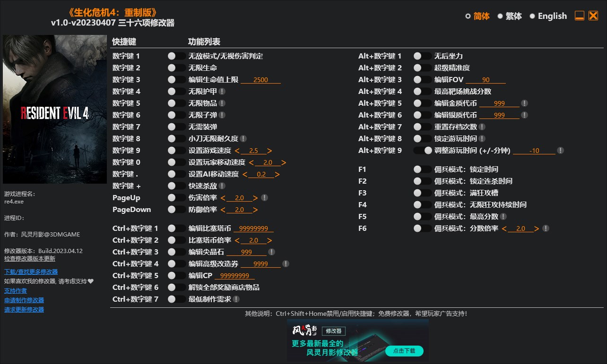Click info icon next to 编辑高级改造券

coord(286,263)
